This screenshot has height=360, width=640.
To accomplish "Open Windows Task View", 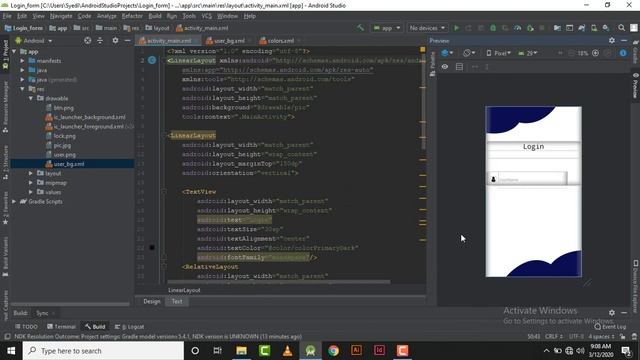I will tap(218, 351).
